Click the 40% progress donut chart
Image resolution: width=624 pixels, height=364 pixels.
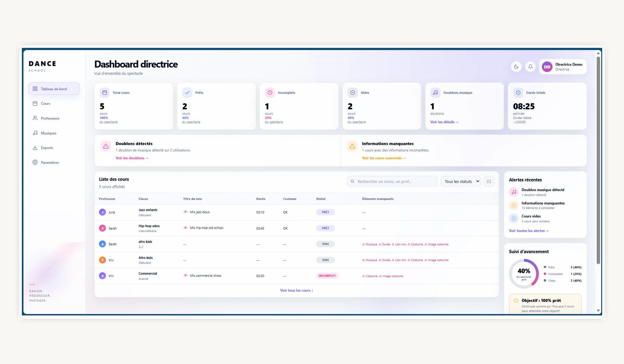point(524,274)
